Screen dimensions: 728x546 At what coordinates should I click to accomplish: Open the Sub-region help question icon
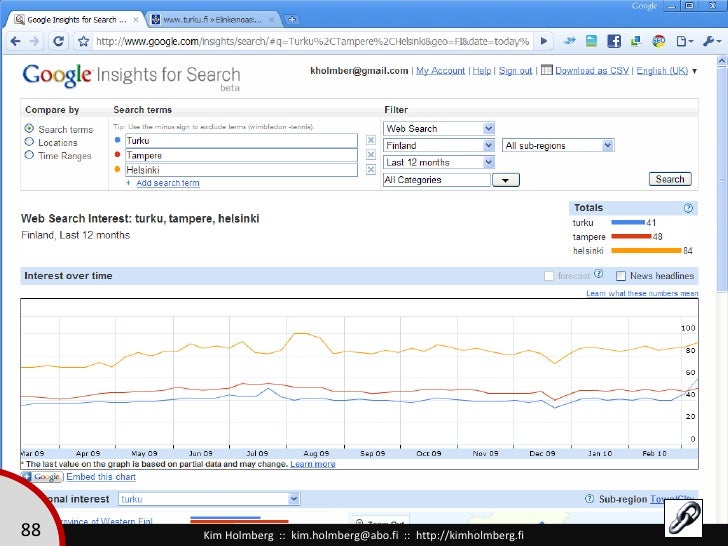[x=589, y=499]
